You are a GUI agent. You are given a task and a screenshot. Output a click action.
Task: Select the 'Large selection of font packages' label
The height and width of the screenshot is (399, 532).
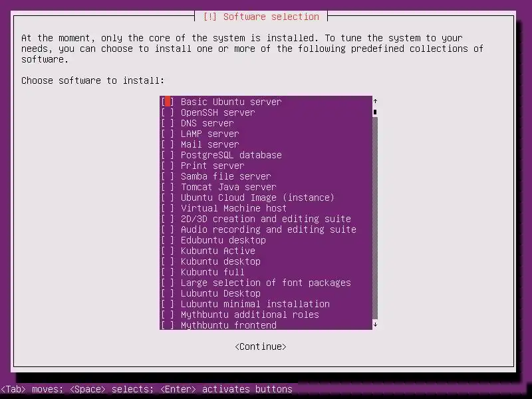(265, 283)
